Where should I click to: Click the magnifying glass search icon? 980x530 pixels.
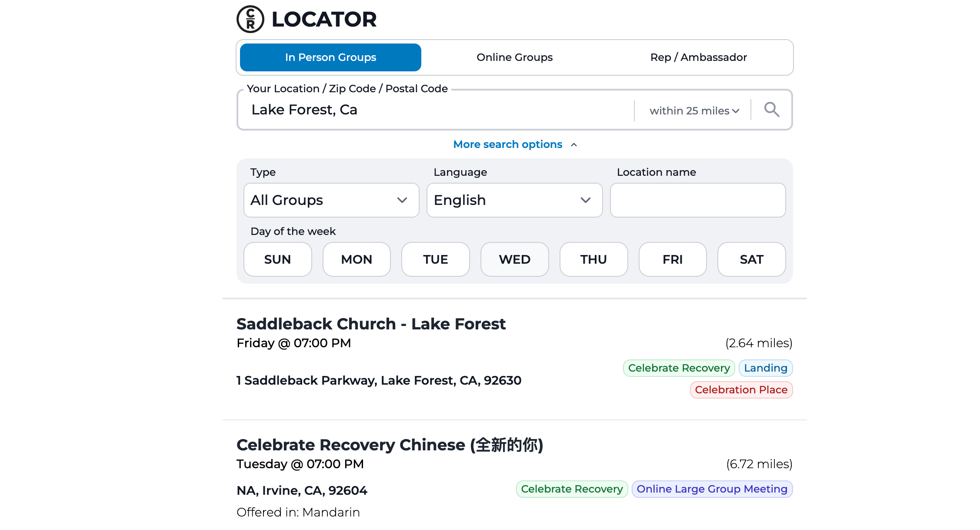[772, 110]
